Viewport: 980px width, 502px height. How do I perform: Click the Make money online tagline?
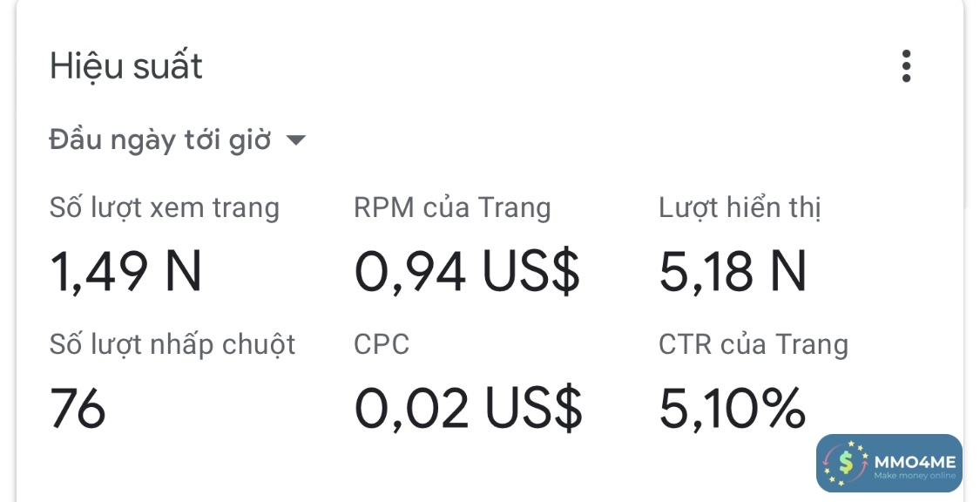coord(914,476)
